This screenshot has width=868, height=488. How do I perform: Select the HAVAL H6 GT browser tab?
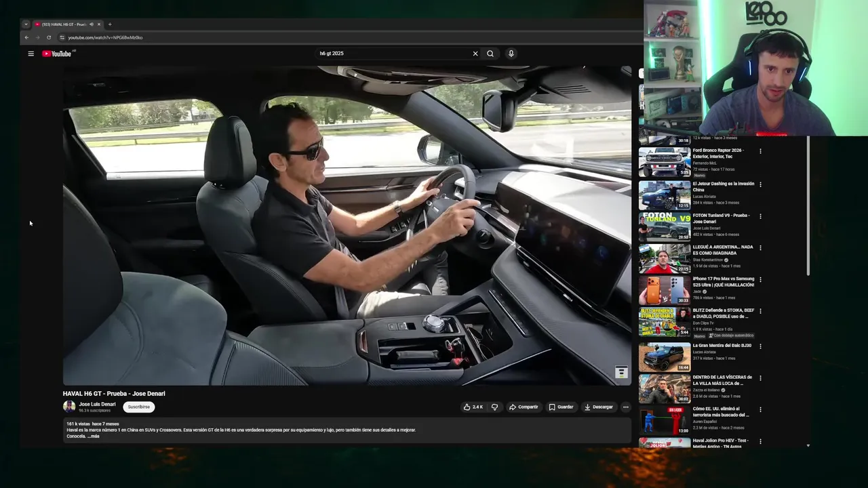coord(67,24)
